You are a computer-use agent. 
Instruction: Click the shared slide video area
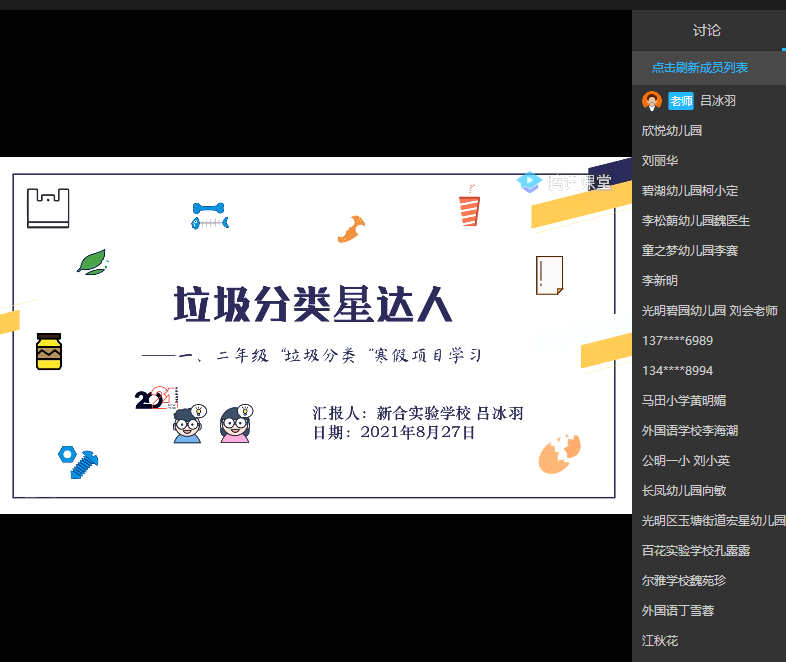[316, 335]
